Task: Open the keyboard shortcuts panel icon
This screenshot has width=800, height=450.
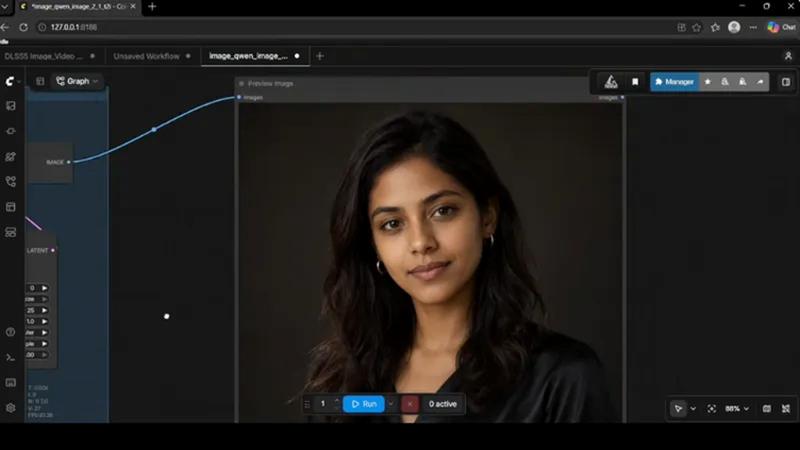Action: [10, 383]
